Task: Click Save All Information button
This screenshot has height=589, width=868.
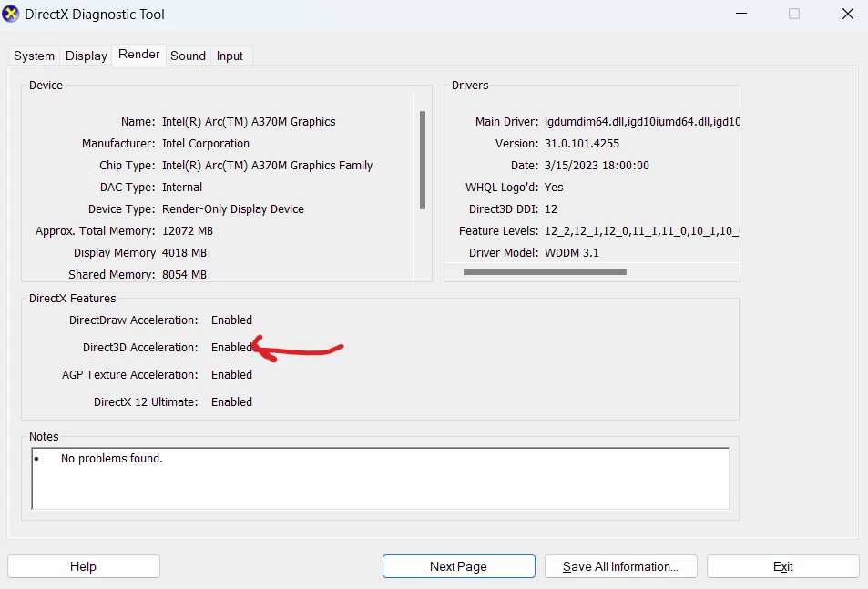Action: pyautogui.click(x=620, y=566)
